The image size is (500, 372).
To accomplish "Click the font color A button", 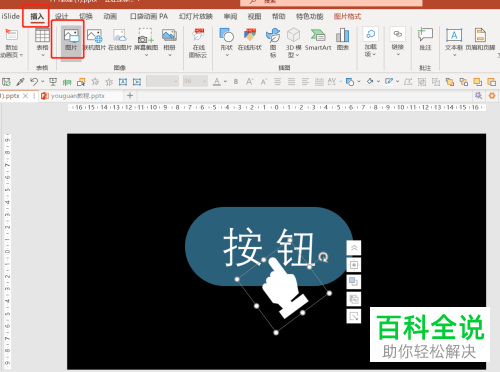I will (217, 82).
